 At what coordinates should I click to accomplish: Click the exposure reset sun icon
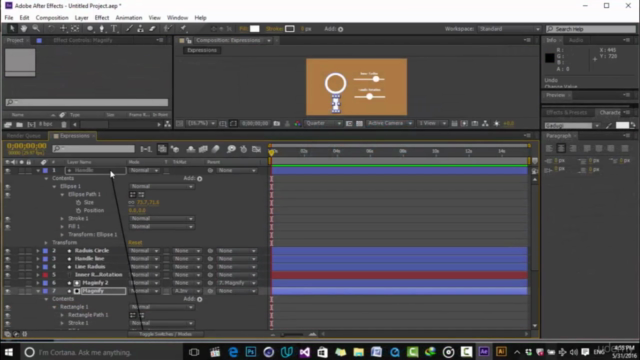pyautogui.click(x=497, y=123)
